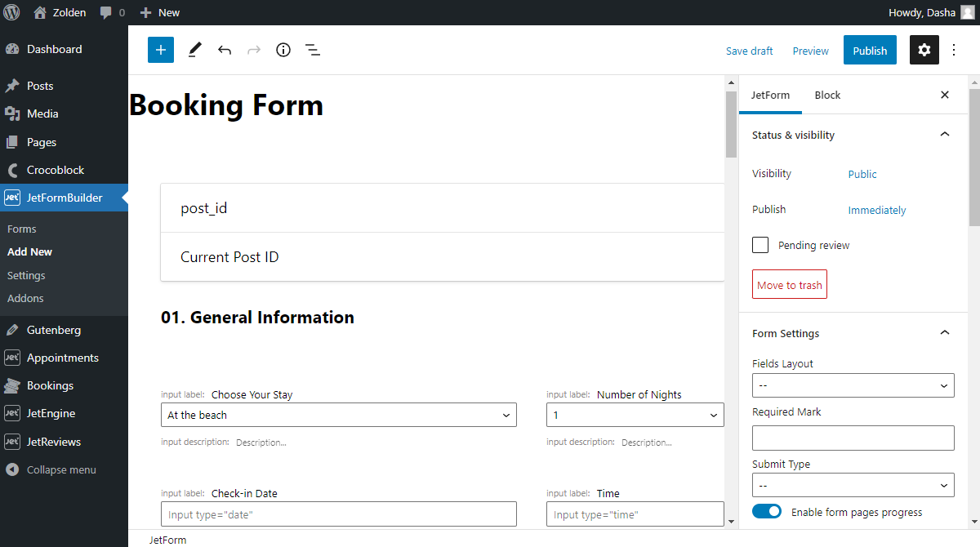Open Add New under JetFormBuilder
Screen dimensions: 980x547
[x=29, y=251]
